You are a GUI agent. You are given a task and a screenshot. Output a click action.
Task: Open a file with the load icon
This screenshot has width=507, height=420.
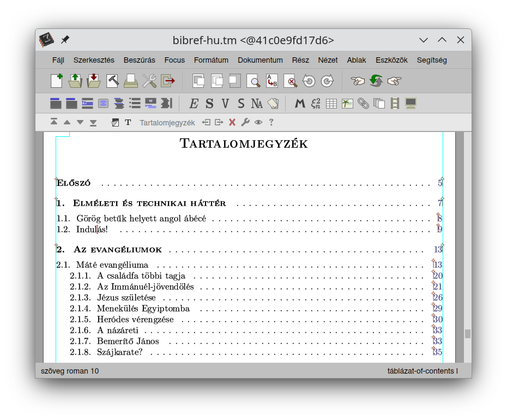point(75,81)
